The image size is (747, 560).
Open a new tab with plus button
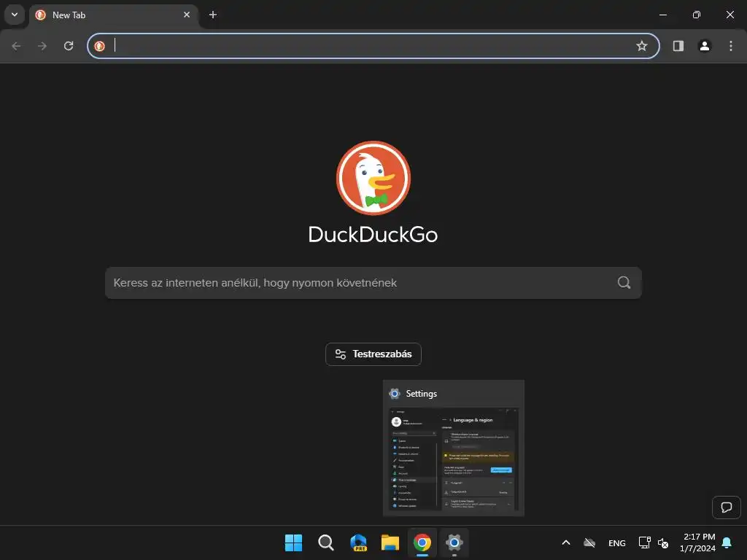coord(213,15)
